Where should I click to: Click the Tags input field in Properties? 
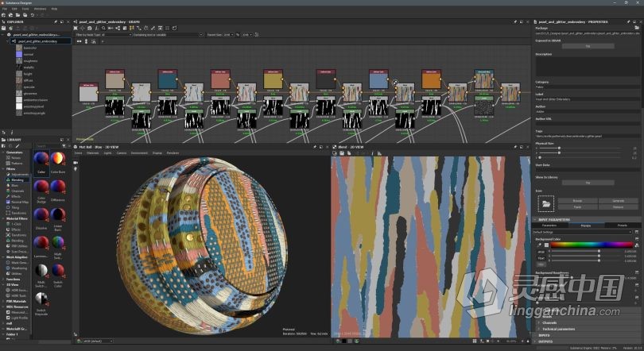pos(588,136)
